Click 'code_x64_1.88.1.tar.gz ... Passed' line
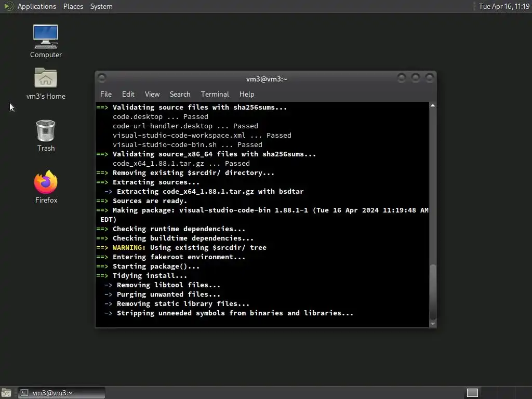The image size is (532, 399). click(x=181, y=164)
